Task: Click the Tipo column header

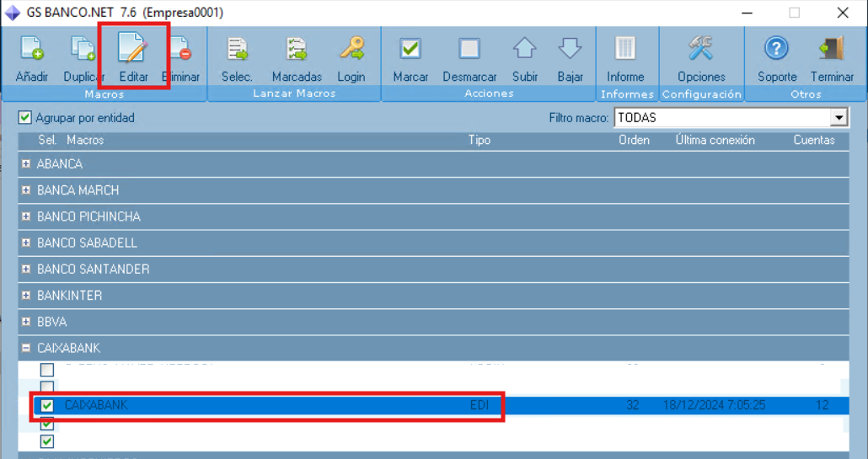Action: (480, 140)
